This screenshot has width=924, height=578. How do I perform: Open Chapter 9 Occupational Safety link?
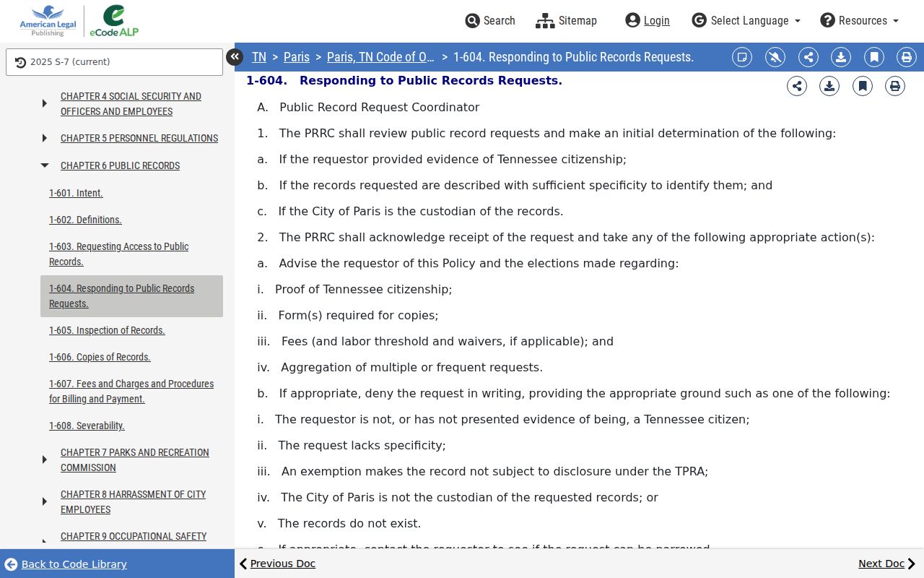134,536
